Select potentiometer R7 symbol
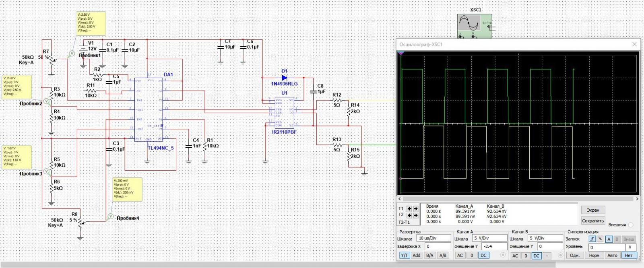 click(52, 60)
